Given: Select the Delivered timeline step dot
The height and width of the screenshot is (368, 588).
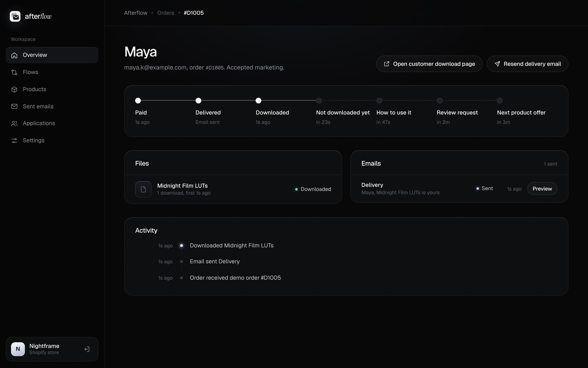Looking at the screenshot, I should pyautogui.click(x=198, y=101).
